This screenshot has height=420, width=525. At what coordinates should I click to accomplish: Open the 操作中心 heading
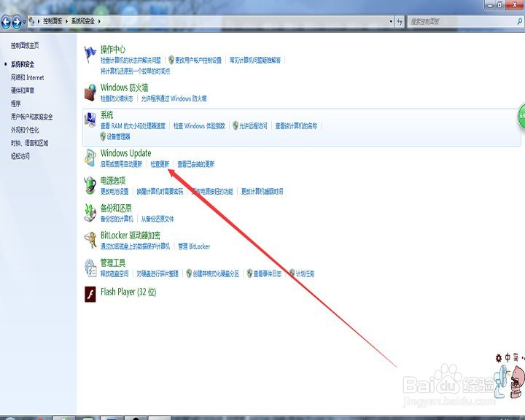(x=113, y=50)
